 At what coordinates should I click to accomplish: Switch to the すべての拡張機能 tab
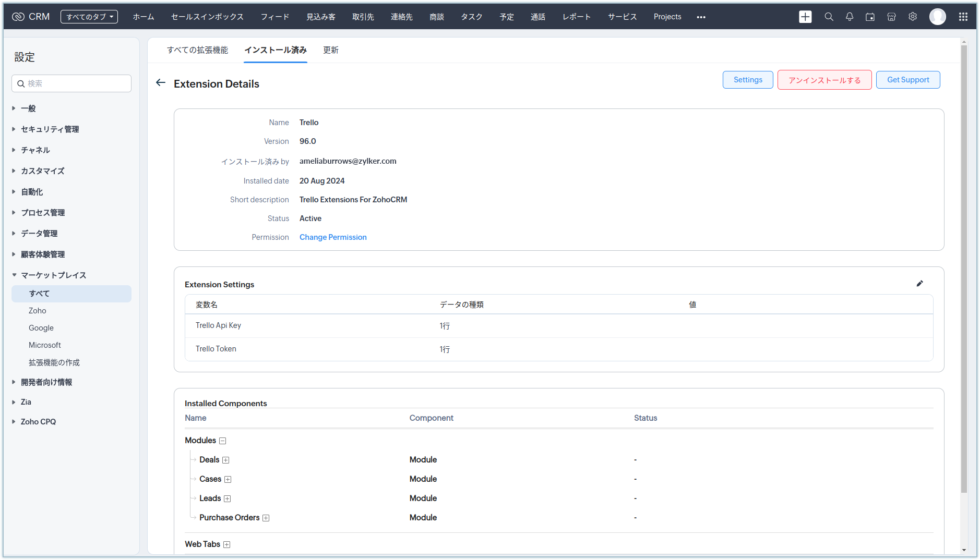pyautogui.click(x=197, y=50)
